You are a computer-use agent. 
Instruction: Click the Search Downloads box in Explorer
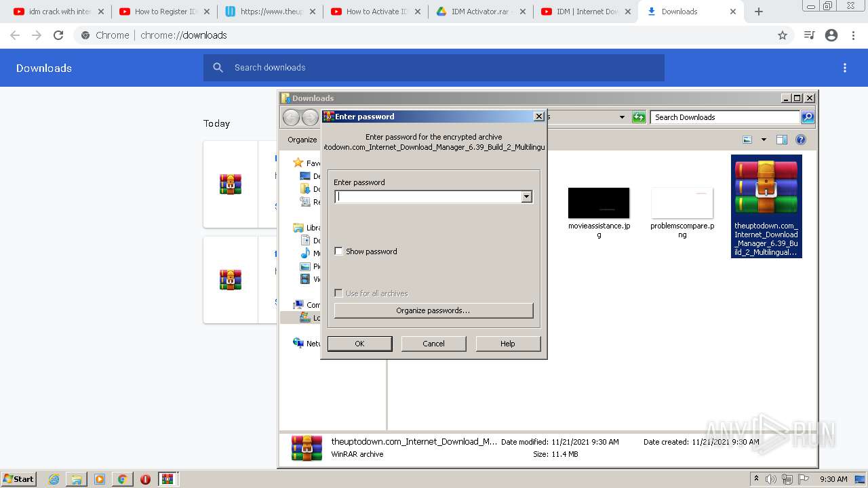pyautogui.click(x=725, y=117)
